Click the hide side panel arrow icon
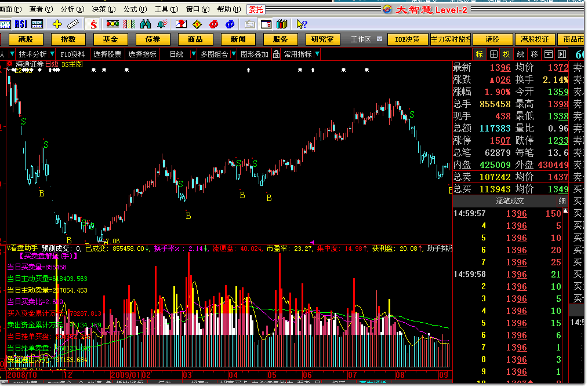This screenshot has width=588, height=387. pos(562,54)
